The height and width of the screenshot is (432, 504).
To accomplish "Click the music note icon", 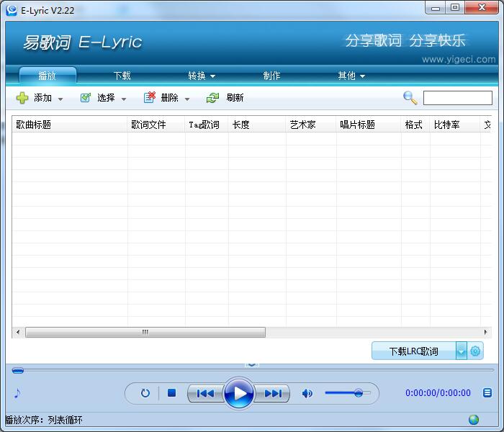I will (x=17, y=393).
